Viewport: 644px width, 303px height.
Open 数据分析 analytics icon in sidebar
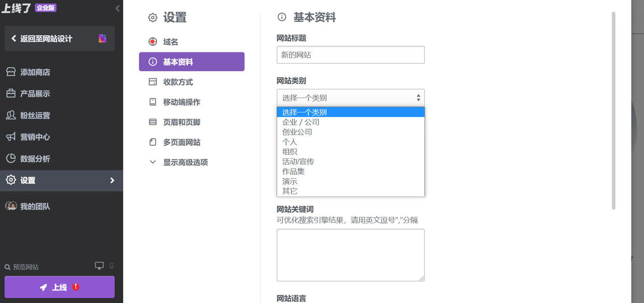pyautogui.click(x=10, y=159)
